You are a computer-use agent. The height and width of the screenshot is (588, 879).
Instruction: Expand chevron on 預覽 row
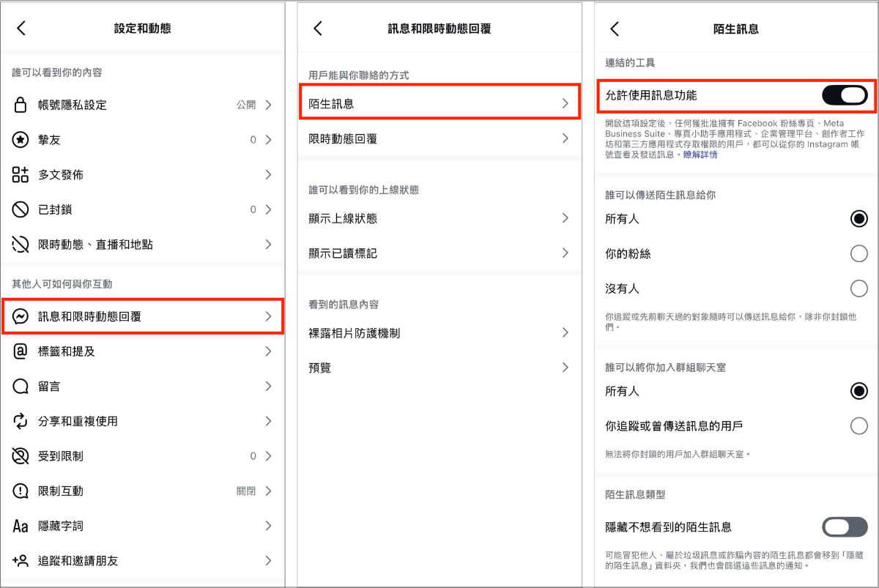(565, 368)
